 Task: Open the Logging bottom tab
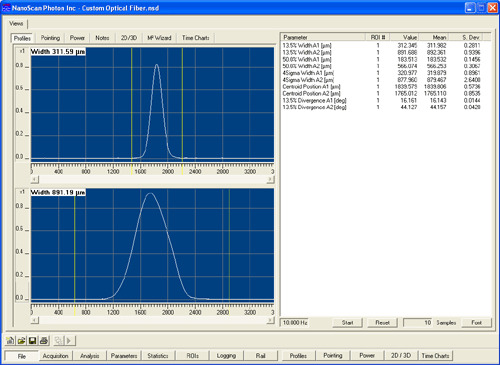226,356
